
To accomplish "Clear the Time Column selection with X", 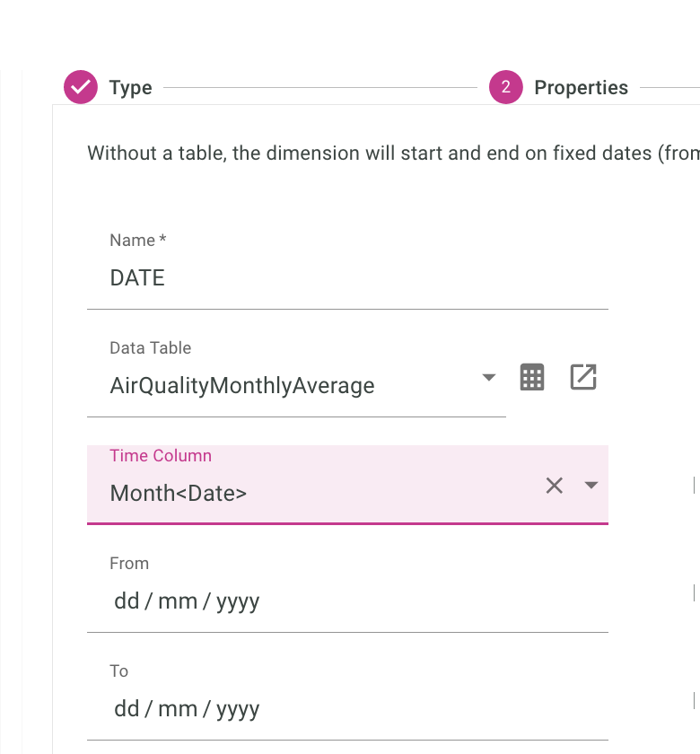I will (x=555, y=486).
